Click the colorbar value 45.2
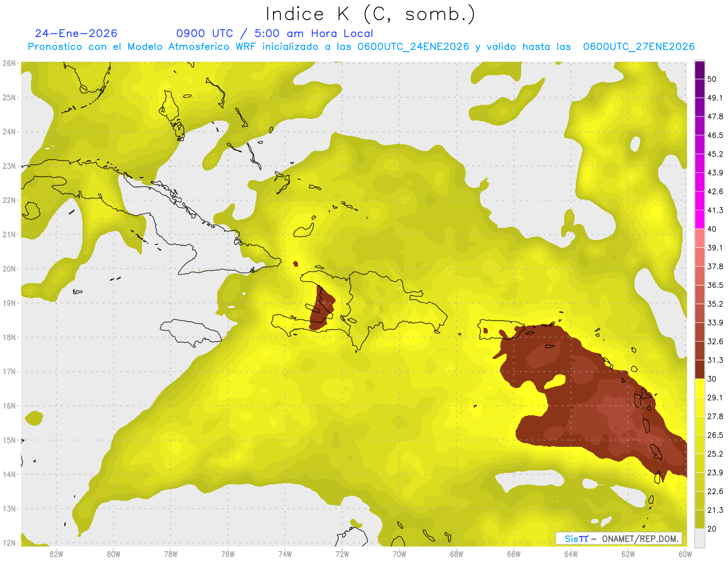This screenshot has width=728, height=562. tap(715, 154)
